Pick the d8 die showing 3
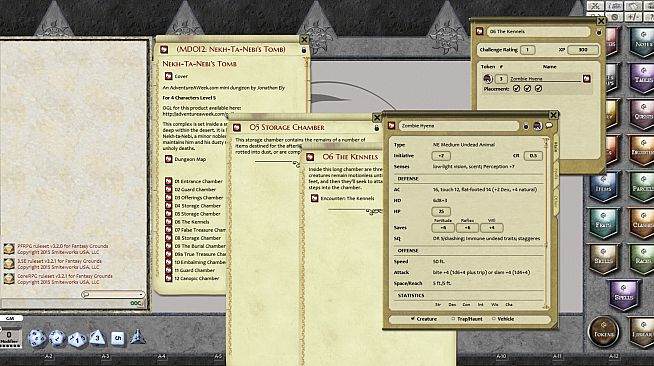Image resolution: width=654 pixels, height=366 pixels. pyautogui.click(x=97, y=337)
